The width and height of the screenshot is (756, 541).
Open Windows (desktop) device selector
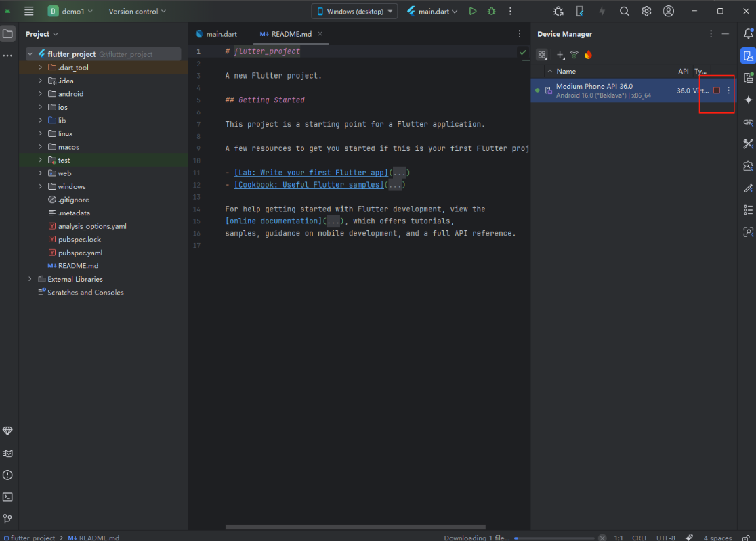click(x=355, y=11)
